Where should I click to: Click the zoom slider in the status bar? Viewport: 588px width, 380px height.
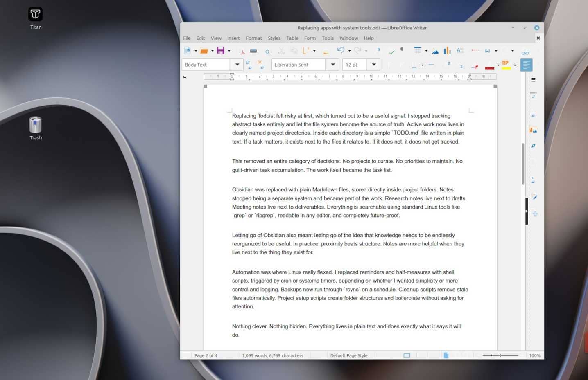pos(500,355)
